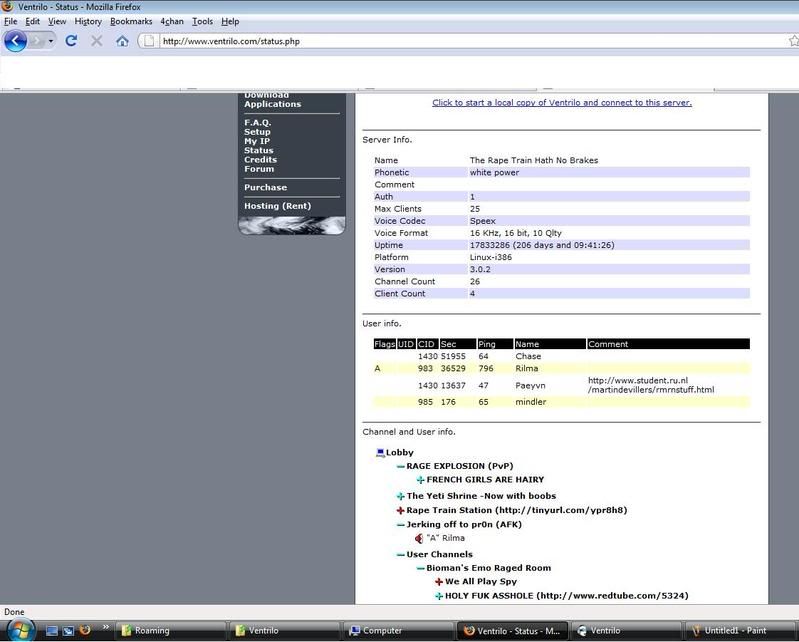Click the Show Desktop quick launch icon

pyautogui.click(x=51, y=631)
